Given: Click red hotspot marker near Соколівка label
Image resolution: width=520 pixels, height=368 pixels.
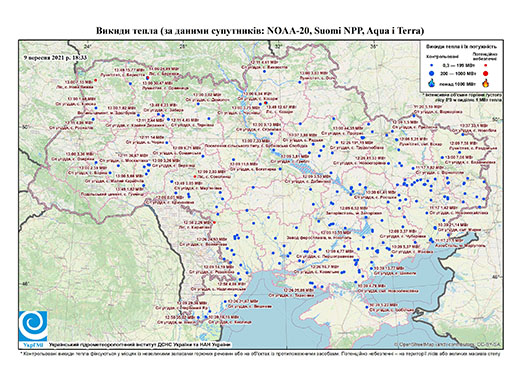Looking at the screenshot, I should [195, 176].
